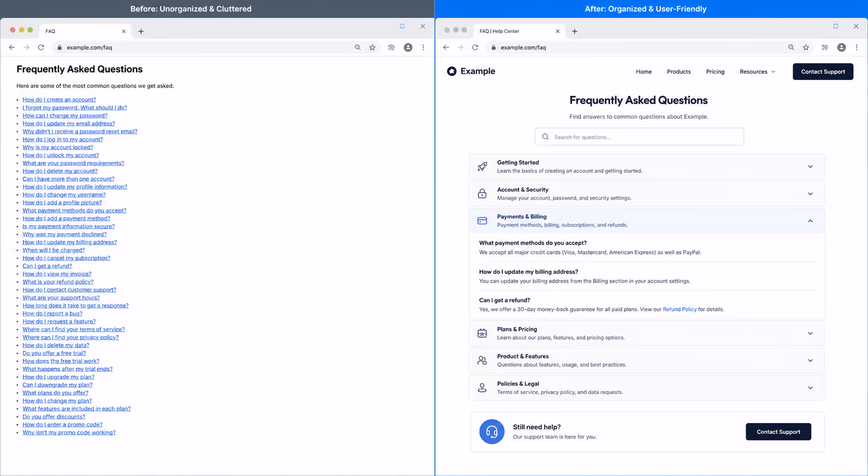Open 'Can I get a refund?' link in list

(47, 266)
